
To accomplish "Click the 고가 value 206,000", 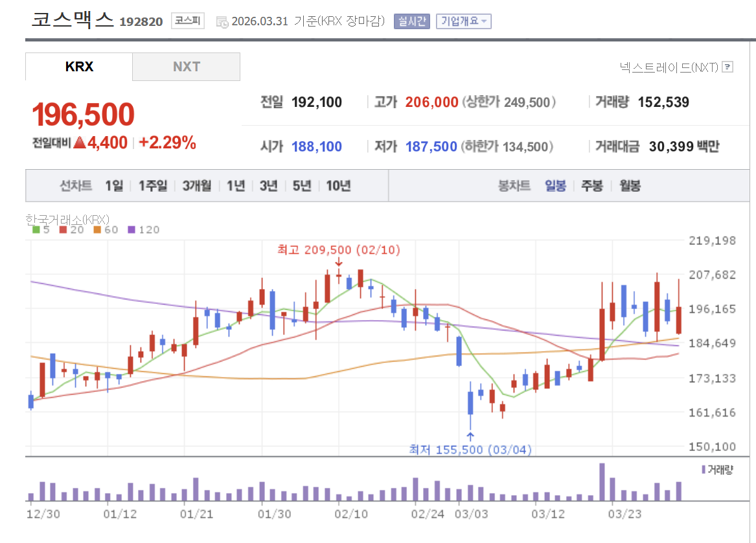I will 431,102.
